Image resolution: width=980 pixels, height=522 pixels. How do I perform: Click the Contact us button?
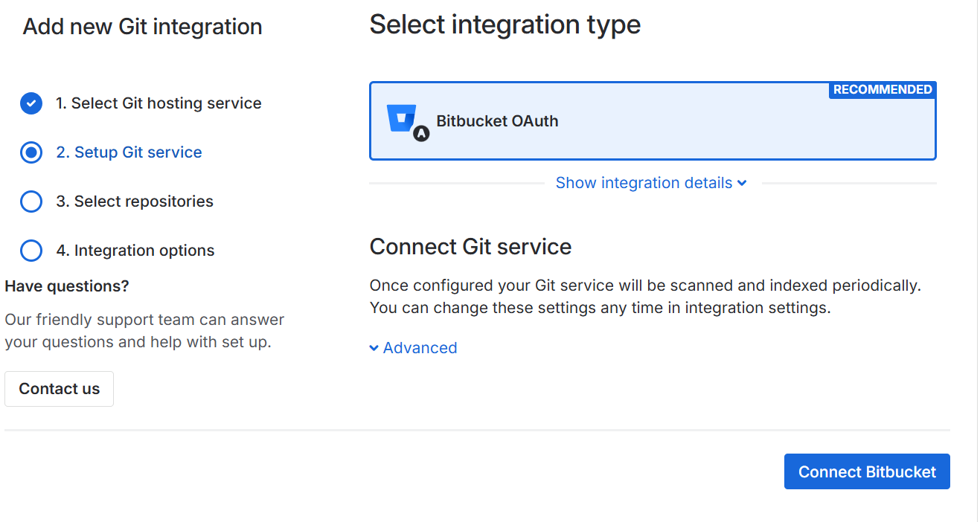click(59, 389)
